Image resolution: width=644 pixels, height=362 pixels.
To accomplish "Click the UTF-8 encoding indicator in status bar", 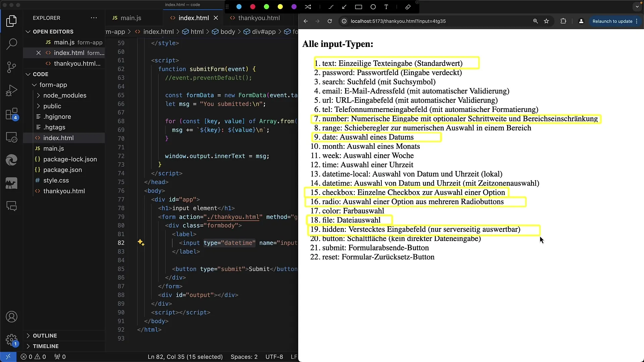I will pos(274,357).
